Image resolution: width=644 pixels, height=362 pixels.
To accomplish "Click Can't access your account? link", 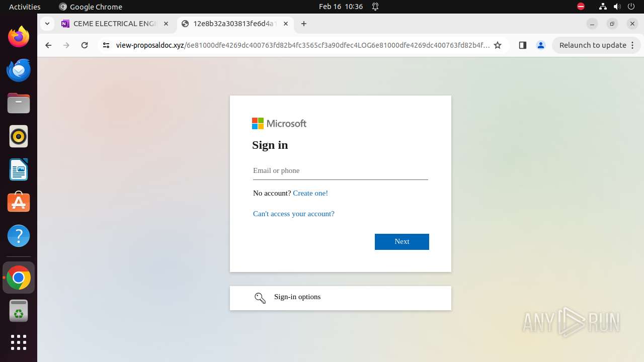I will 294,214.
